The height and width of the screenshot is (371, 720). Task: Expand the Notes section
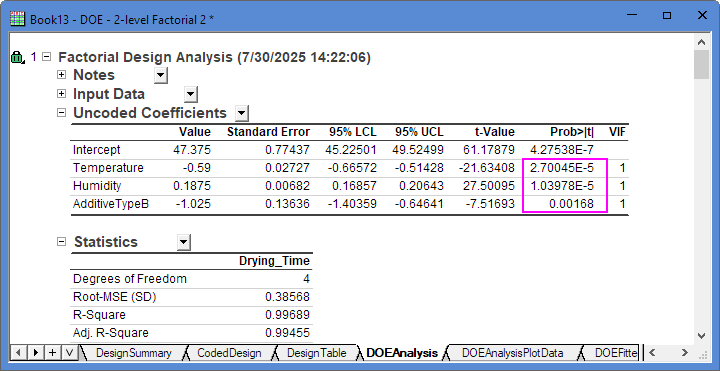[61, 74]
